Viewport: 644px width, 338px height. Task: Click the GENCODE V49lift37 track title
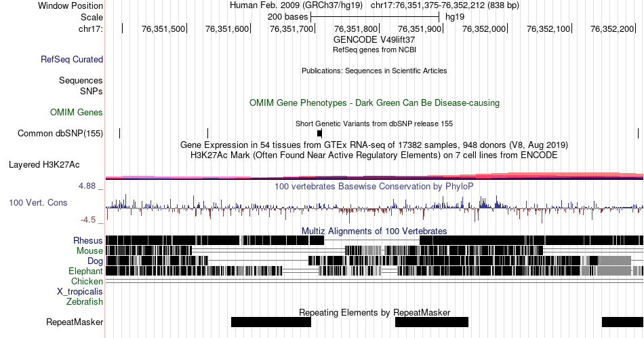[x=374, y=40]
